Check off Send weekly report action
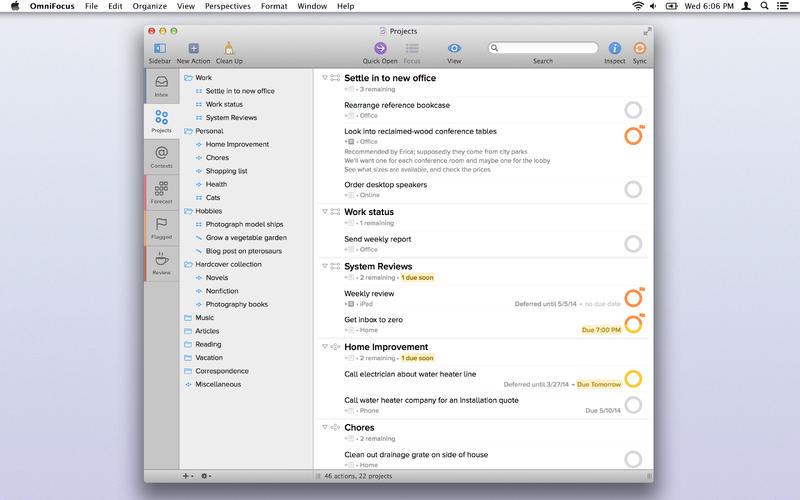 [633, 244]
